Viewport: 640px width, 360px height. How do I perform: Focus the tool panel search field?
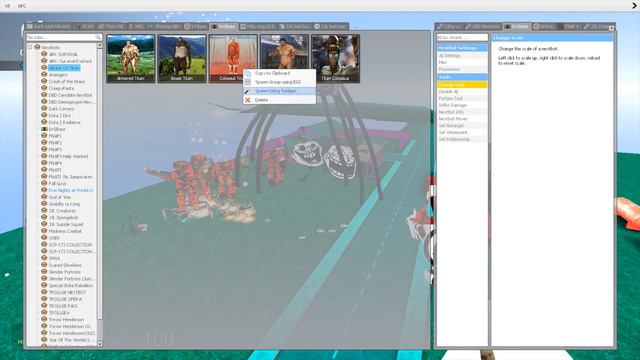pos(462,38)
